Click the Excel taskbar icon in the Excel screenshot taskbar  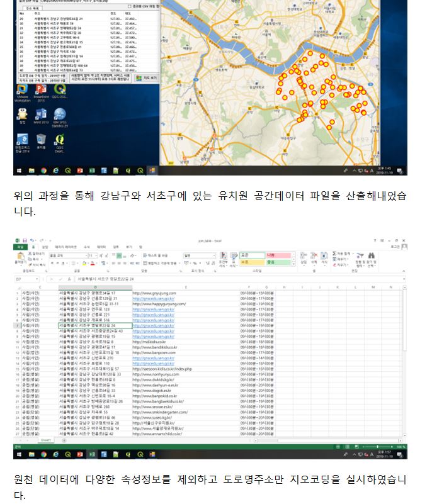[x=92, y=454]
